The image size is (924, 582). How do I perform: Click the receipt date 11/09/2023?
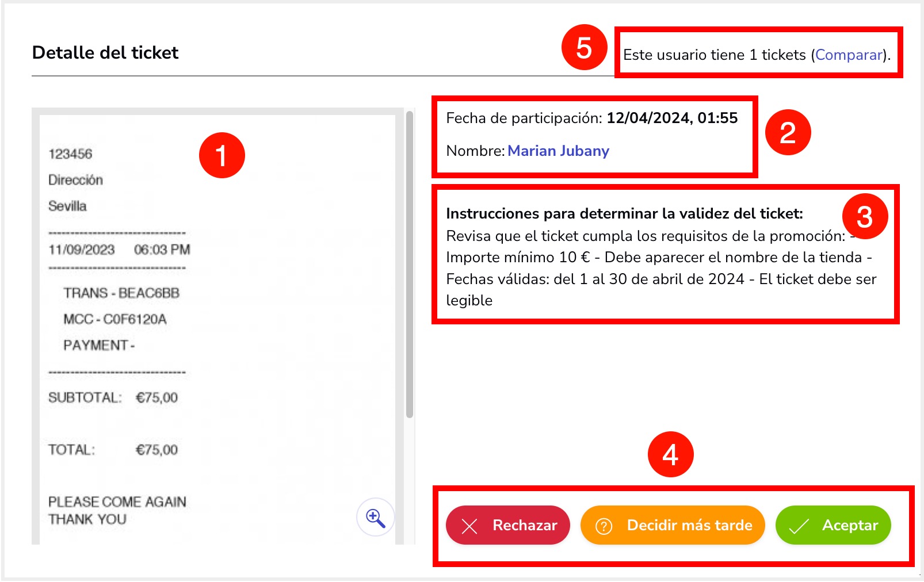tap(82, 250)
